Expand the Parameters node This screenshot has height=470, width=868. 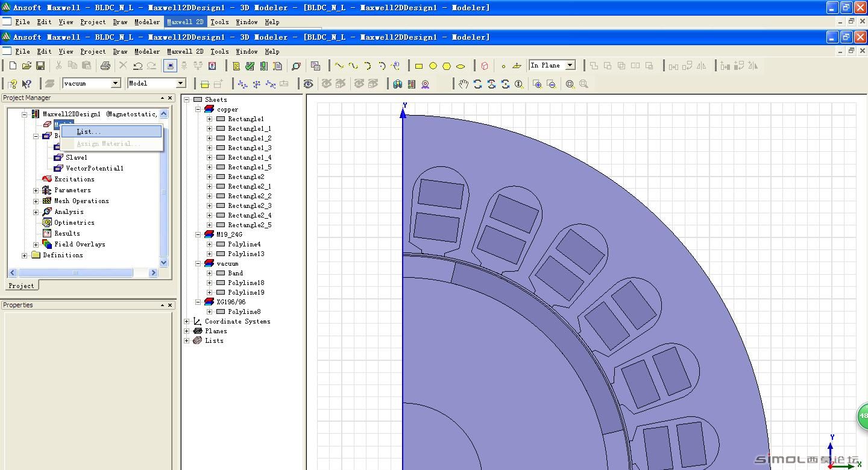(36, 190)
